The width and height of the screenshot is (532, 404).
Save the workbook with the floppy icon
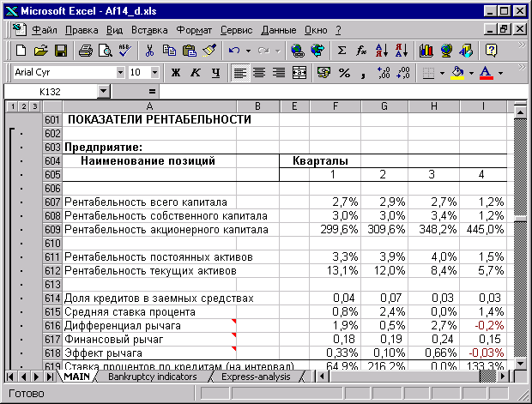click(61, 51)
